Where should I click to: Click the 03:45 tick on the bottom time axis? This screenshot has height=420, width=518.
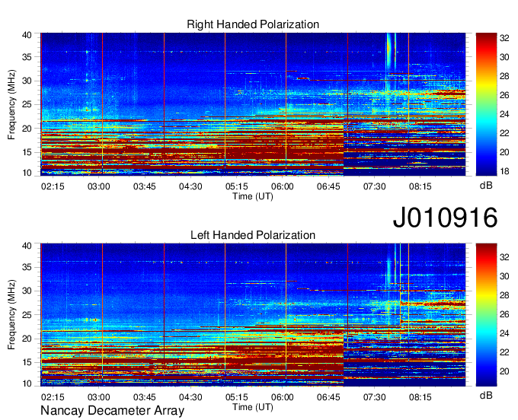click(145, 397)
